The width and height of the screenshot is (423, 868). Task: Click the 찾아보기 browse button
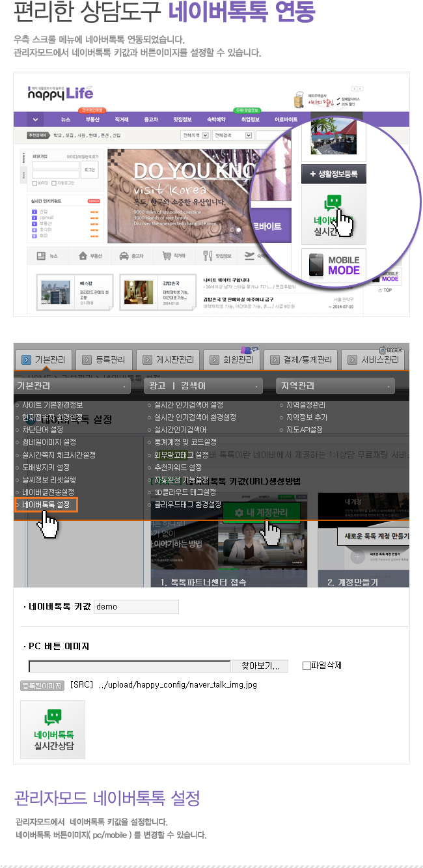click(260, 665)
